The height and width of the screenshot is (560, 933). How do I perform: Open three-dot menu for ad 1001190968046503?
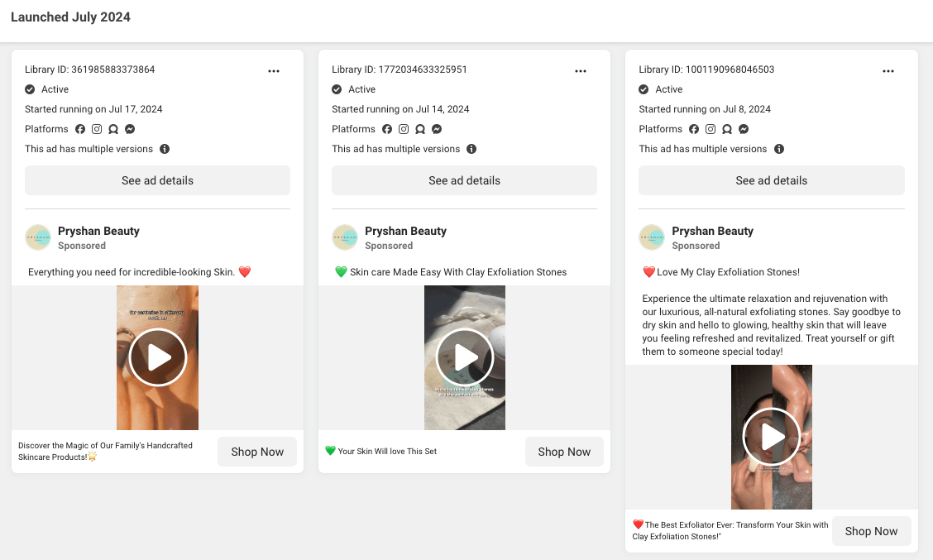(888, 71)
